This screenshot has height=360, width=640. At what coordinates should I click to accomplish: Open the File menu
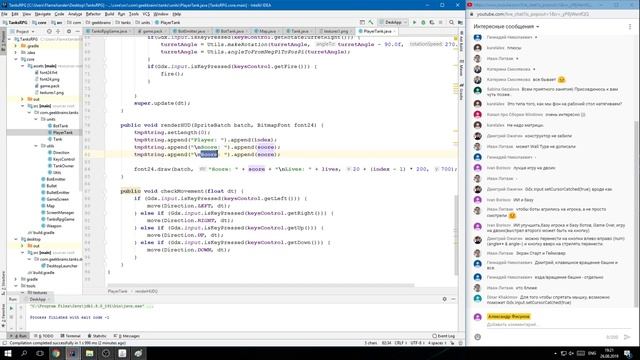(4, 14)
